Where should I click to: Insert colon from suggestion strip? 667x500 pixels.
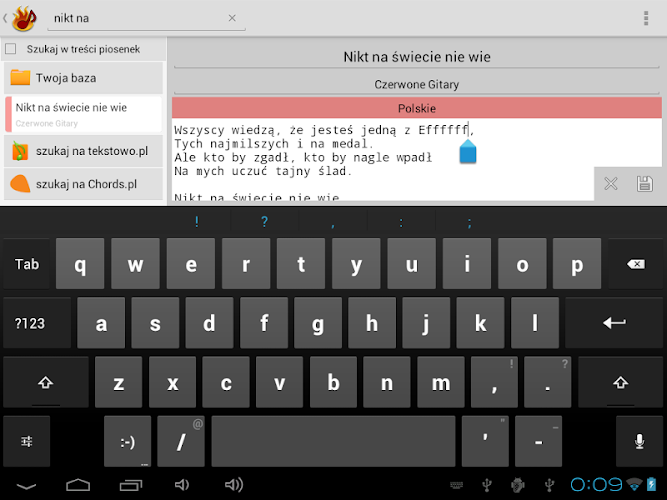click(x=401, y=221)
